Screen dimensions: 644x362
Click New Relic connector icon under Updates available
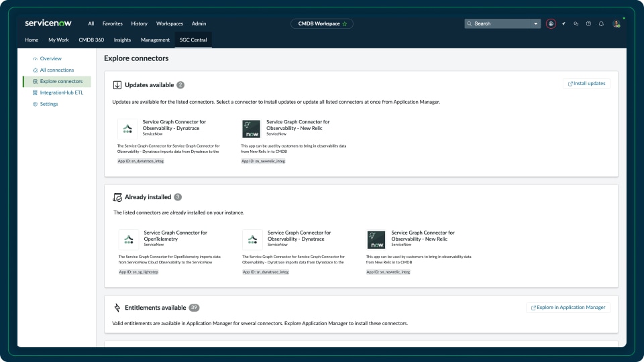pos(252,129)
